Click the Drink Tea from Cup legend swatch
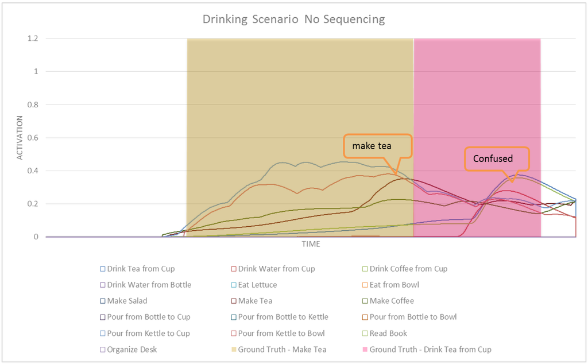The width and height of the screenshot is (588, 364). pos(102,269)
